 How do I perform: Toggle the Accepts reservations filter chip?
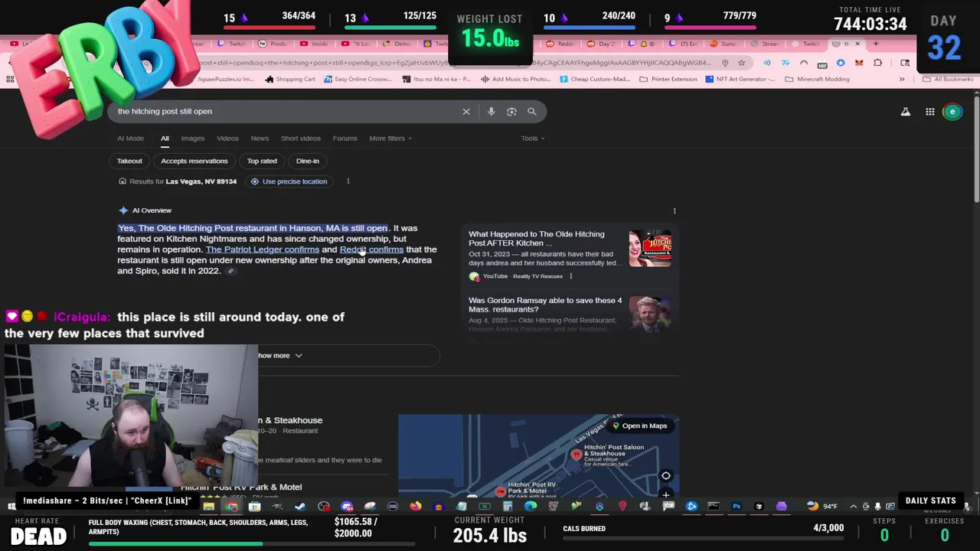(194, 161)
